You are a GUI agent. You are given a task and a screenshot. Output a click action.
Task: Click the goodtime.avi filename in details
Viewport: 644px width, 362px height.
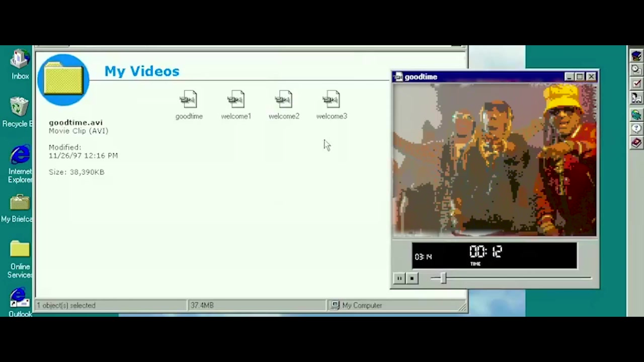click(75, 122)
